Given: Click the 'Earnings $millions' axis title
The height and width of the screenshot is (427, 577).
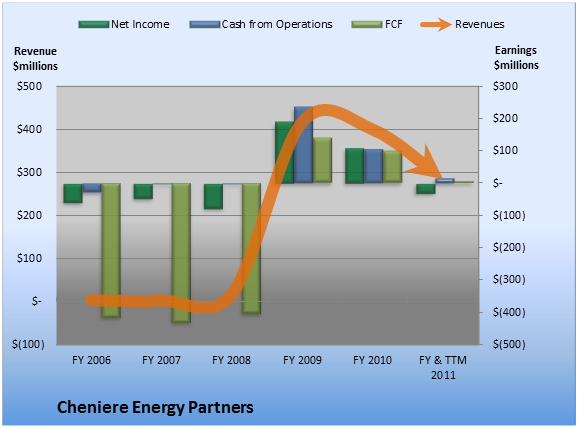Looking at the screenshot, I should (516, 57).
